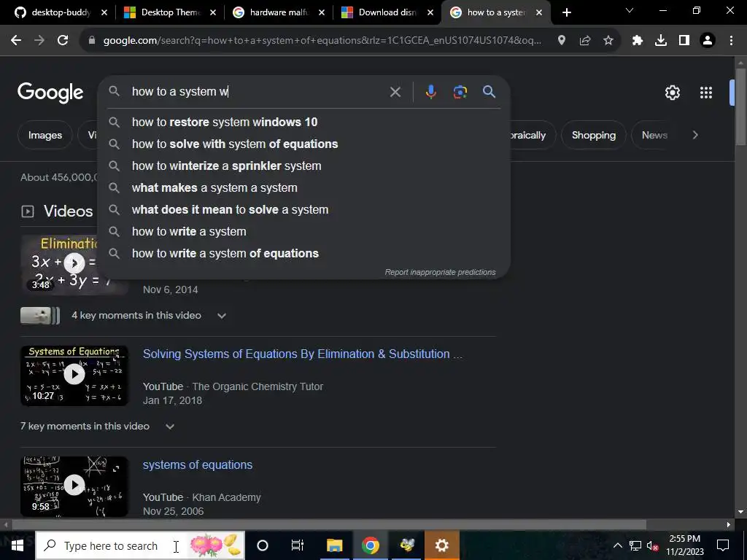Click inside the Google search text field
This screenshot has height=560, width=747.
pos(258,91)
